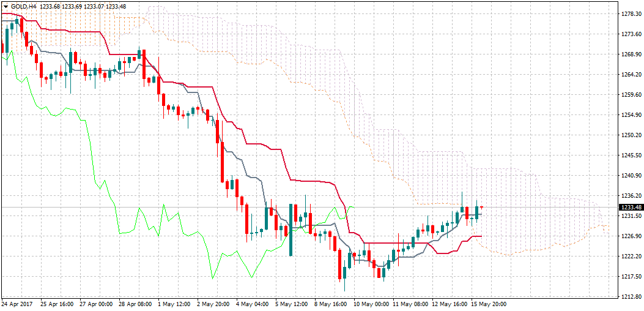
Task: Click the right end of green Chikou line
Action: coord(354,207)
